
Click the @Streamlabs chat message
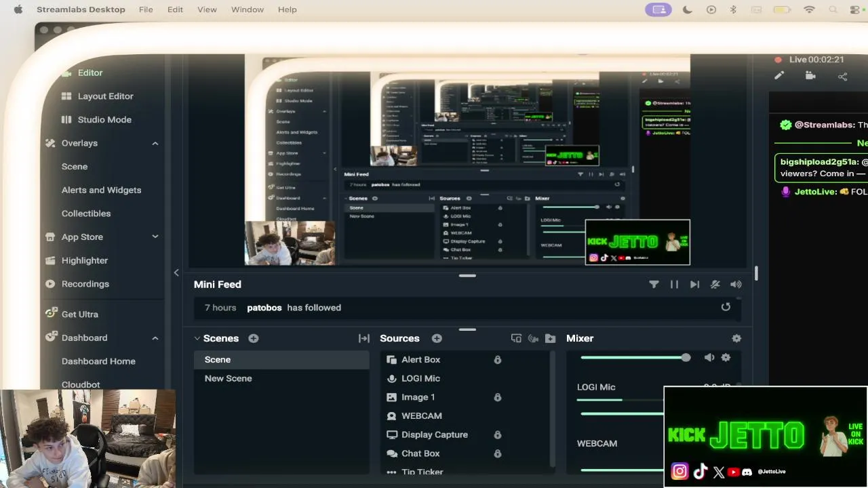[x=824, y=125]
